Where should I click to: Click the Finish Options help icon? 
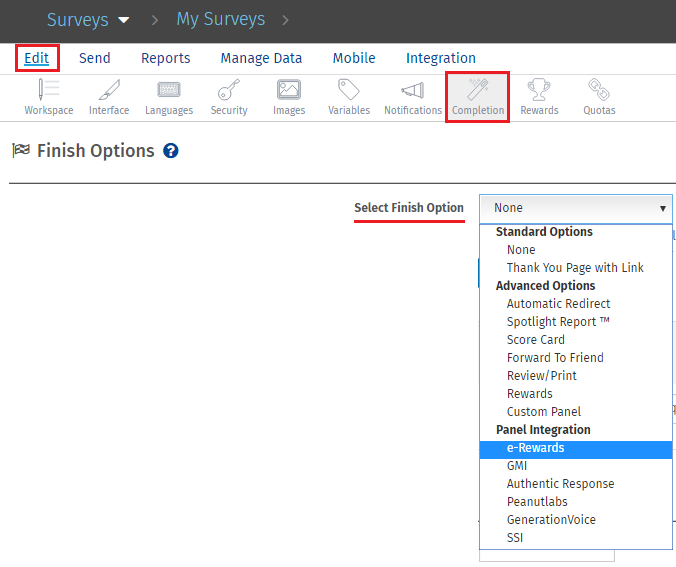171,151
